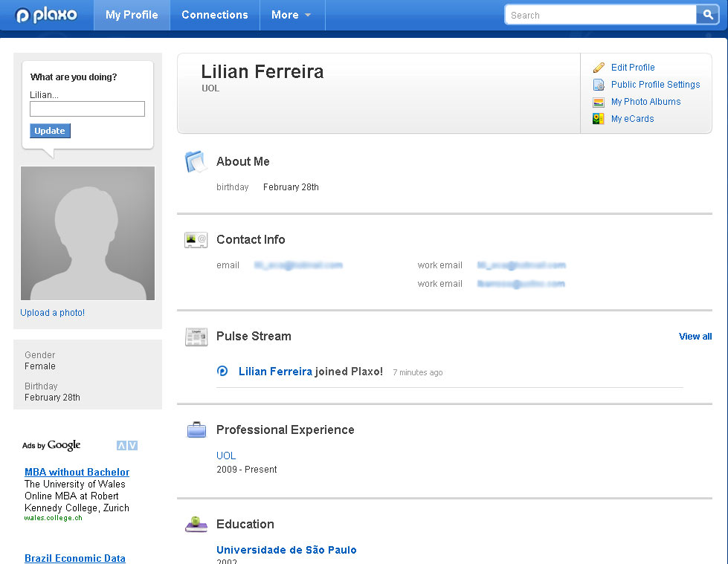Click the blank profile photo placeholder
The height and width of the screenshot is (564, 728).
click(88, 233)
